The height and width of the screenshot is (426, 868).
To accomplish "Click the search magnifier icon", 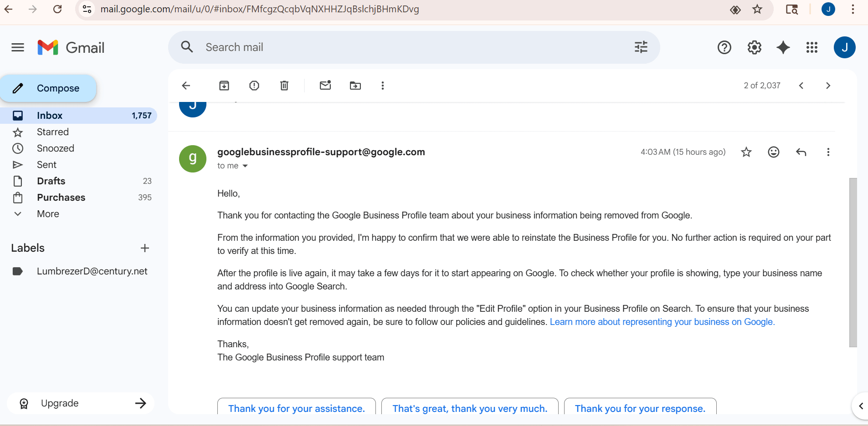I will click(x=187, y=47).
